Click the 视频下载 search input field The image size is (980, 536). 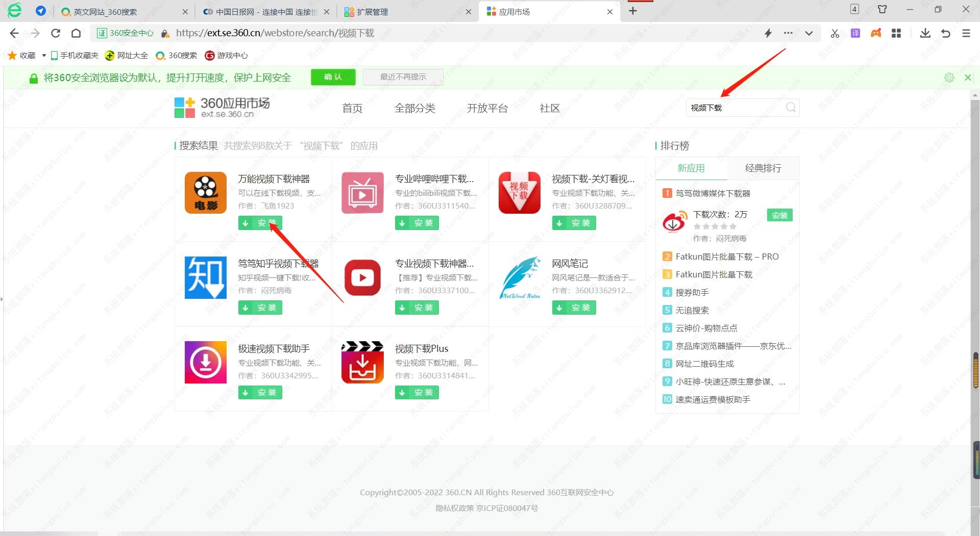pos(735,108)
